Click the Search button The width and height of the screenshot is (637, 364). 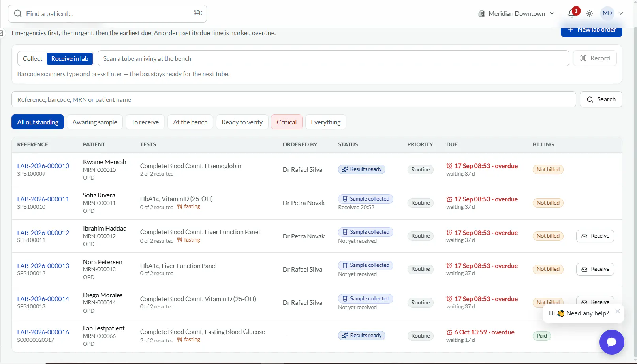601,99
